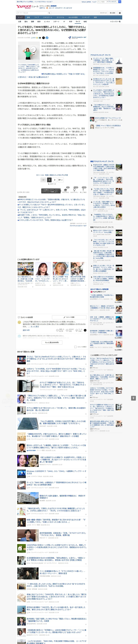Share the top comment on X

pyautogui.click(x=85, y=330)
